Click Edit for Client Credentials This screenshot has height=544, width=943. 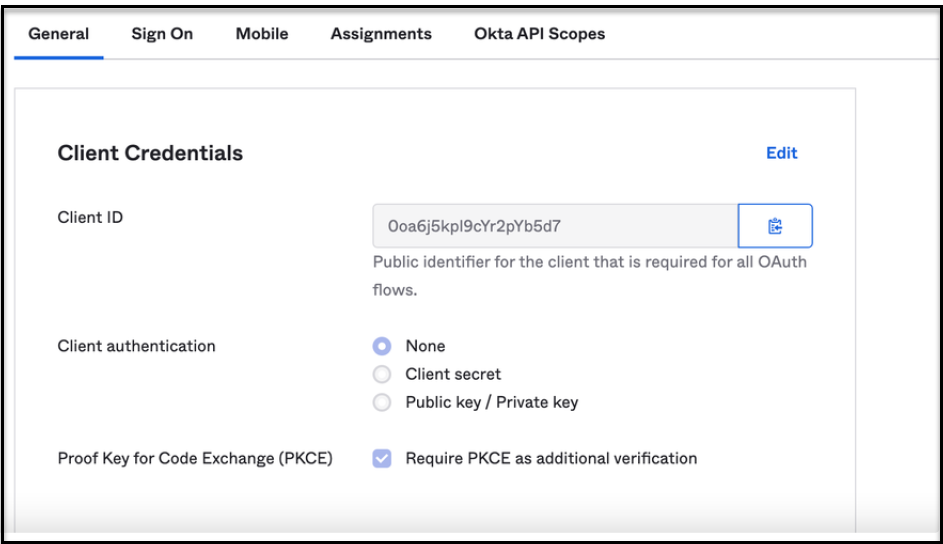781,153
